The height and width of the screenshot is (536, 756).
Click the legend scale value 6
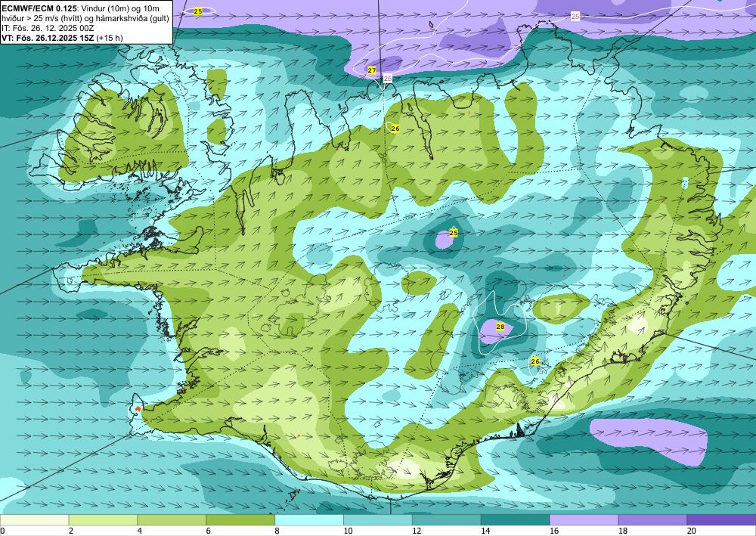[209, 531]
